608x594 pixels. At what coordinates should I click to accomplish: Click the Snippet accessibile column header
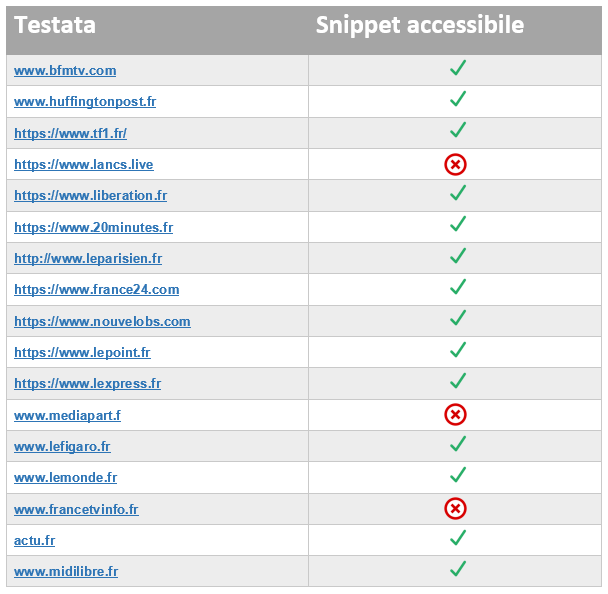(x=420, y=26)
